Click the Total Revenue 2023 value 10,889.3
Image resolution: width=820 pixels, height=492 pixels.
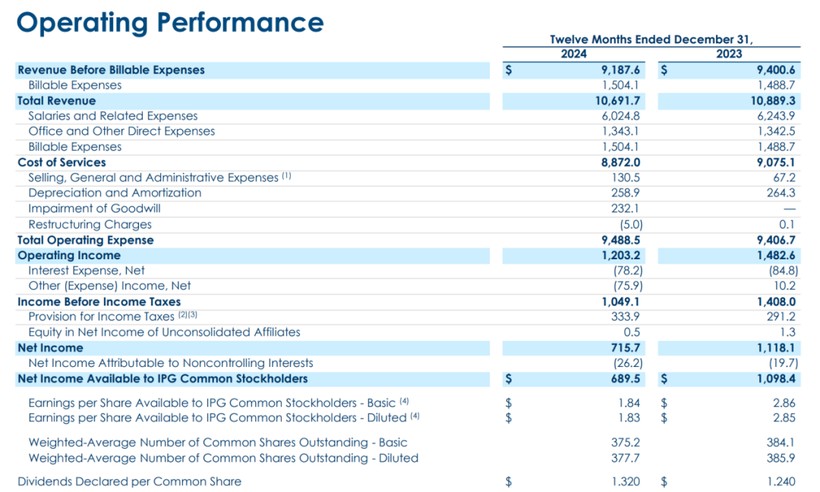(773, 101)
